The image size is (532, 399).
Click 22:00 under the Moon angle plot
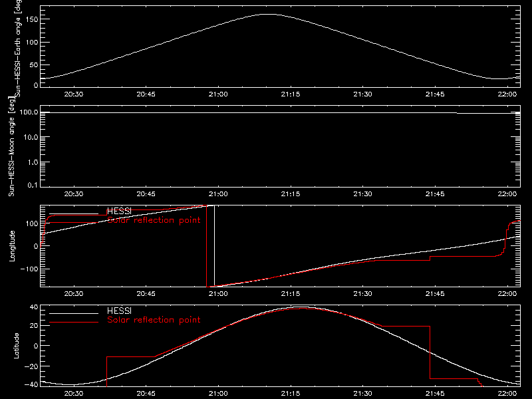click(x=507, y=194)
